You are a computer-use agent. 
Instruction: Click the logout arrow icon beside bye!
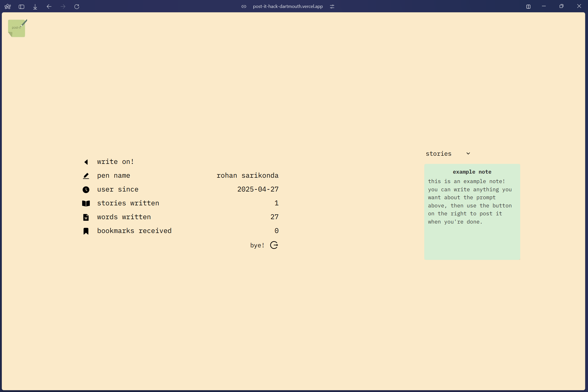point(274,245)
